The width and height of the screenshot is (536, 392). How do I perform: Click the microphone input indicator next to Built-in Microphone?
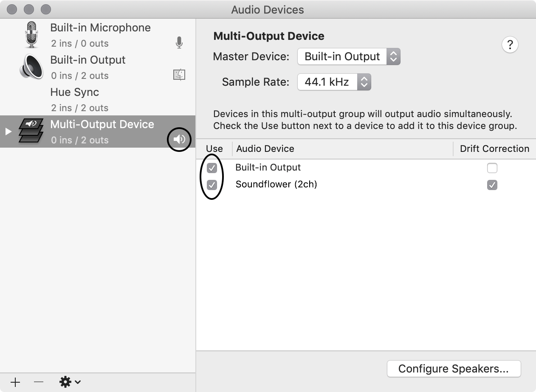pos(179,43)
